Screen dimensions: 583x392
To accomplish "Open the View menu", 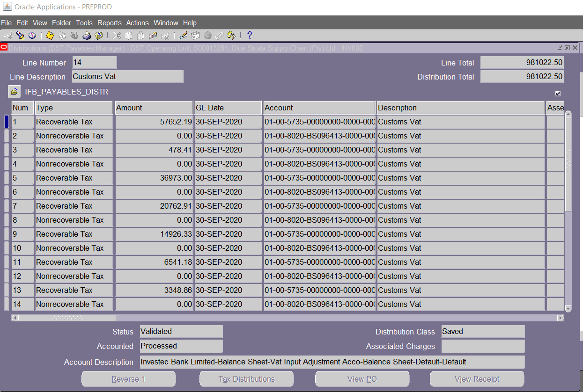I will (x=40, y=23).
